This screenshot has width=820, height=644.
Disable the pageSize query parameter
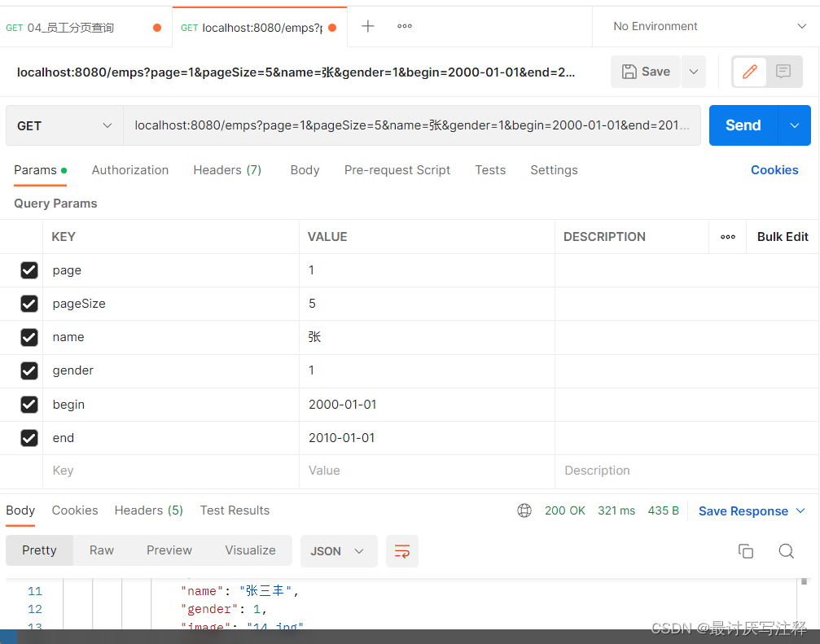[x=29, y=304]
